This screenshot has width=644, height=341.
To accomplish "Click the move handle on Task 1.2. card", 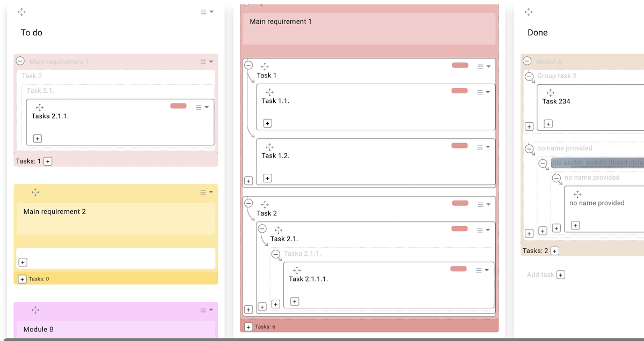I will 270,147.
